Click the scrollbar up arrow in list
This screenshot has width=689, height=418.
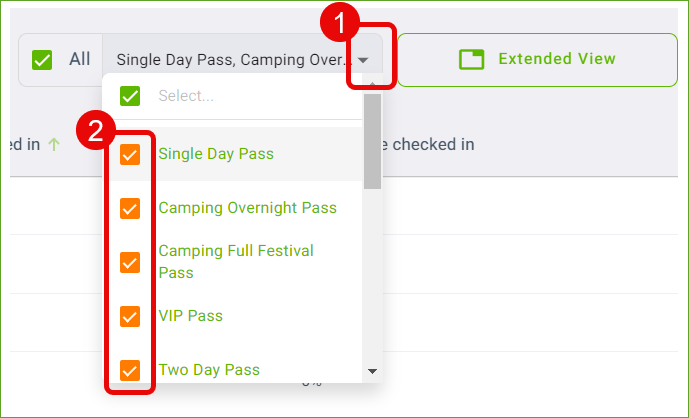(373, 84)
